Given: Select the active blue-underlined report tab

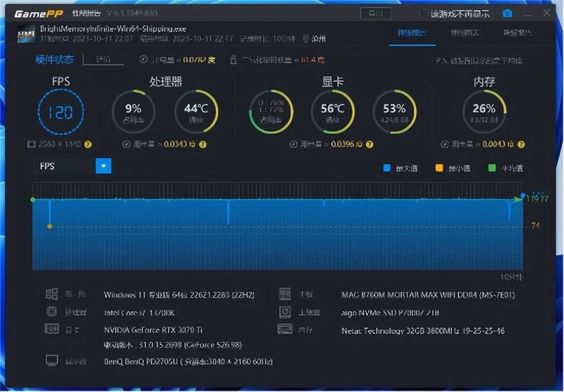Looking at the screenshot, I should pos(412,32).
